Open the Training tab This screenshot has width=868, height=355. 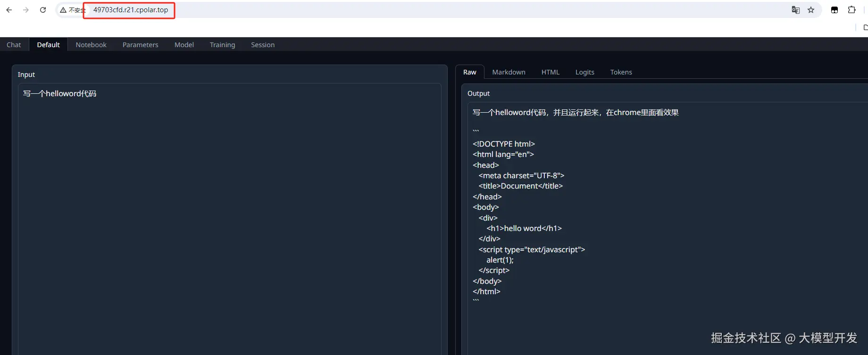point(222,45)
